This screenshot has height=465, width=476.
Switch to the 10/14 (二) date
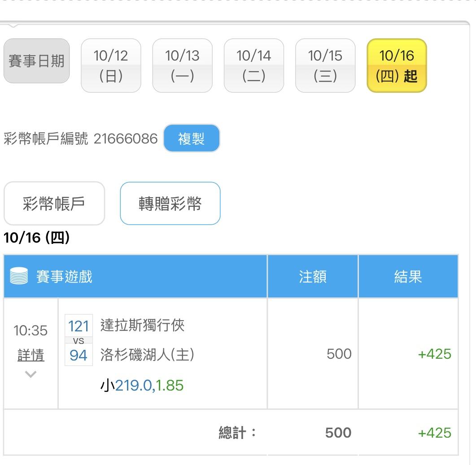click(253, 65)
